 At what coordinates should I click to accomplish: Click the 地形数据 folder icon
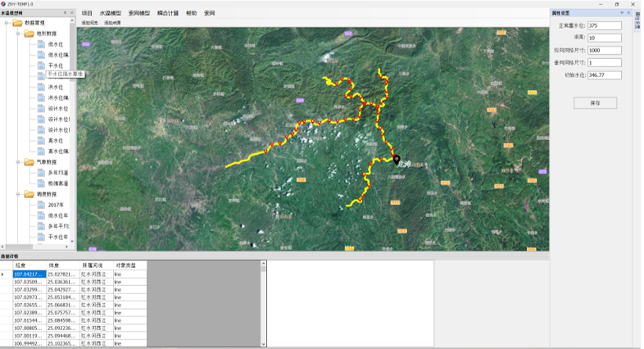pos(29,34)
